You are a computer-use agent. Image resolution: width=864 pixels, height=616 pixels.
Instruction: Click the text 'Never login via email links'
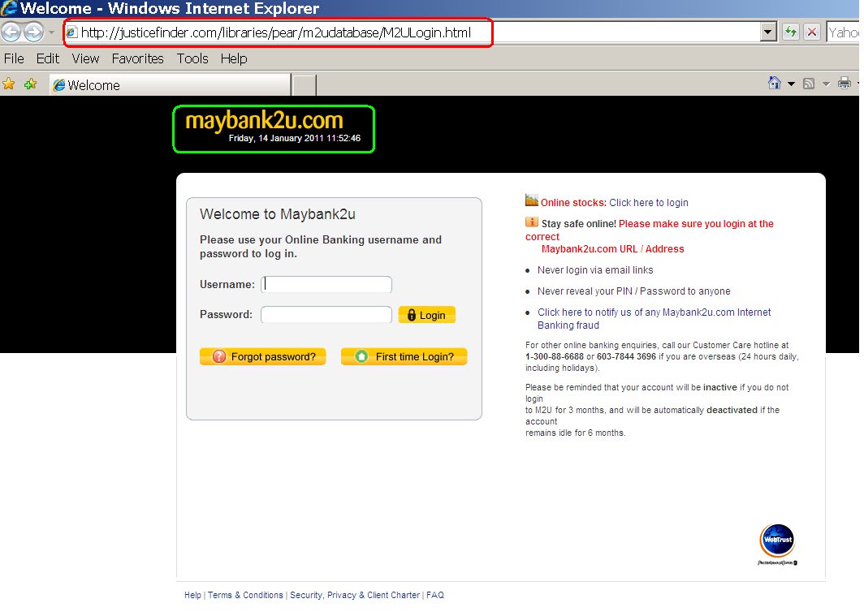tap(595, 270)
